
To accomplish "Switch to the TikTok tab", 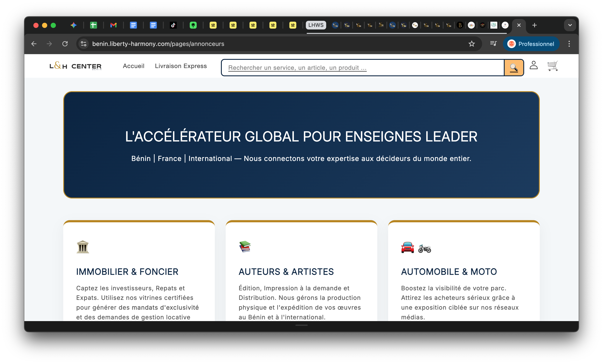I will coord(173,25).
